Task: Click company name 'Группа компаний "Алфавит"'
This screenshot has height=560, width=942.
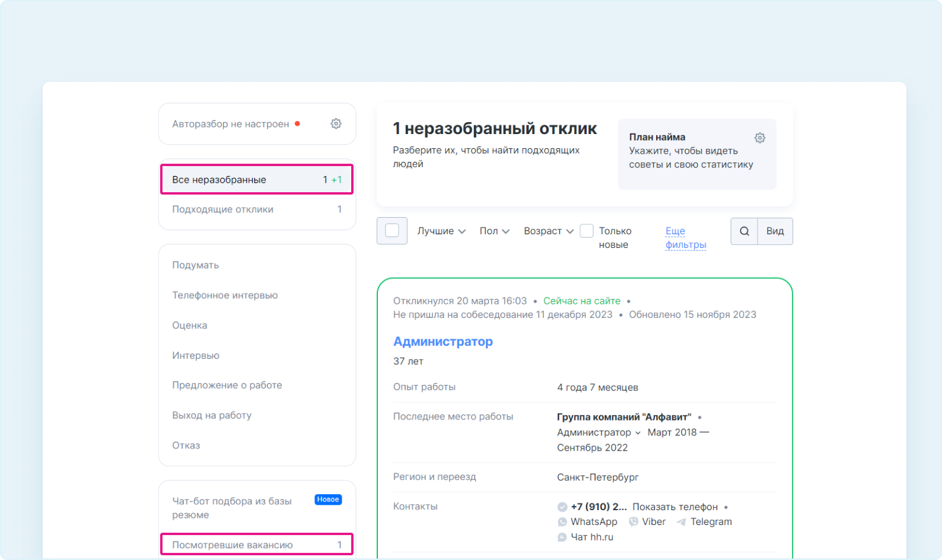Action: [624, 417]
